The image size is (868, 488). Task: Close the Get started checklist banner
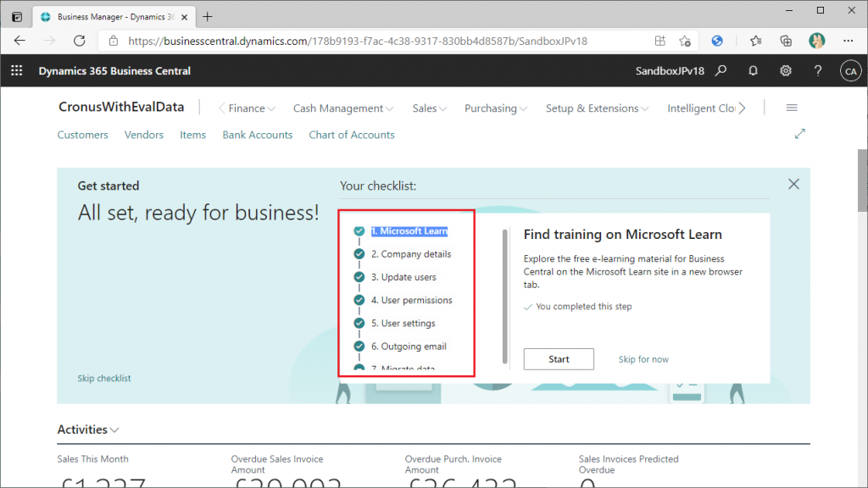pos(793,184)
